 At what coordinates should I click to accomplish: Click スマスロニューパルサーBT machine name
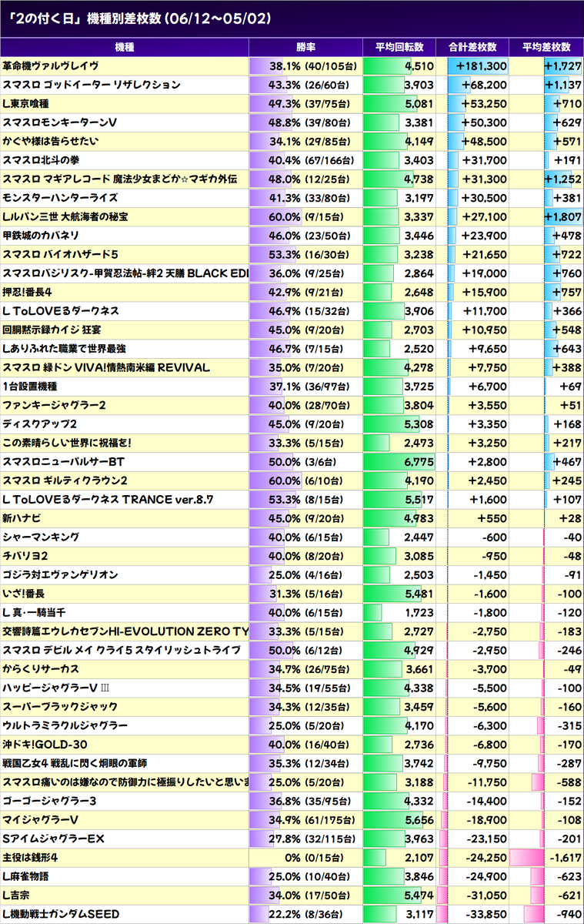pyautogui.click(x=64, y=462)
